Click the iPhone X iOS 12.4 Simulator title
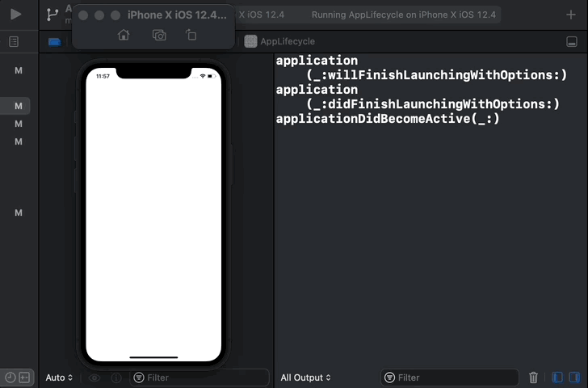Viewport: 588px width, 388px height. [x=177, y=15]
